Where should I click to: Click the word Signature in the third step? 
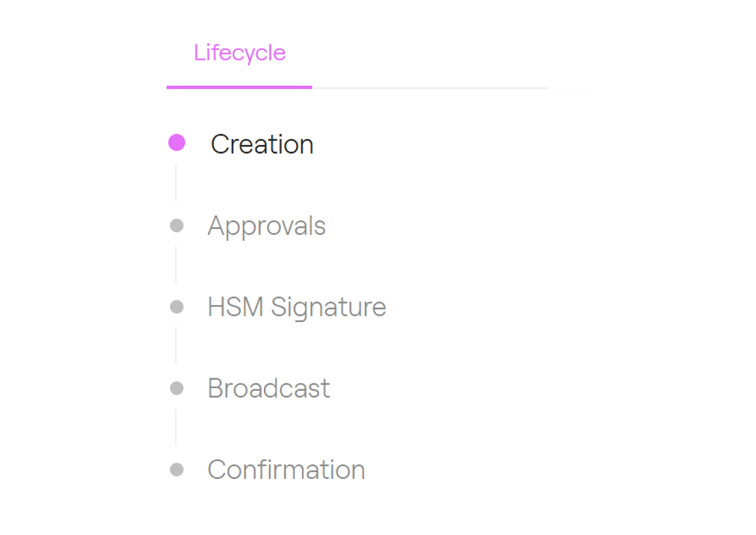click(328, 307)
